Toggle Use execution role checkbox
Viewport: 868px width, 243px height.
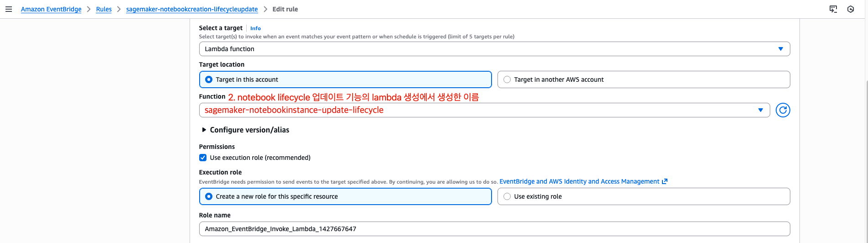[x=203, y=158]
